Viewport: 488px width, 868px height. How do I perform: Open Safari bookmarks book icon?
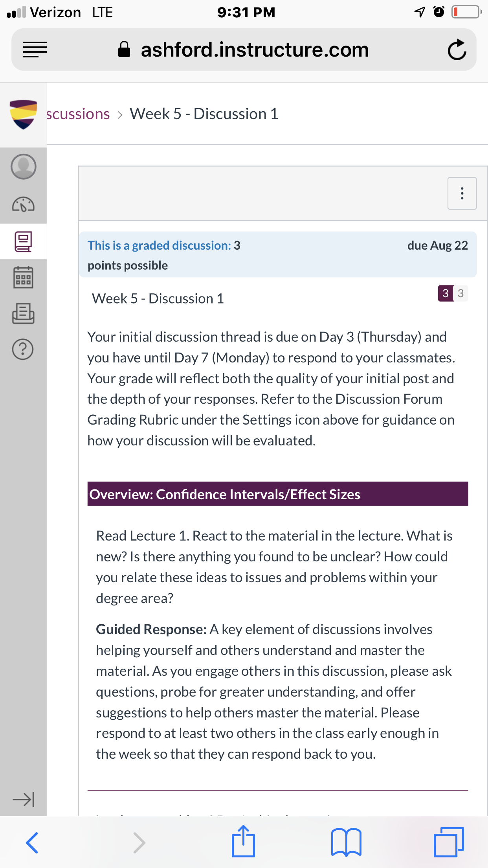click(346, 842)
